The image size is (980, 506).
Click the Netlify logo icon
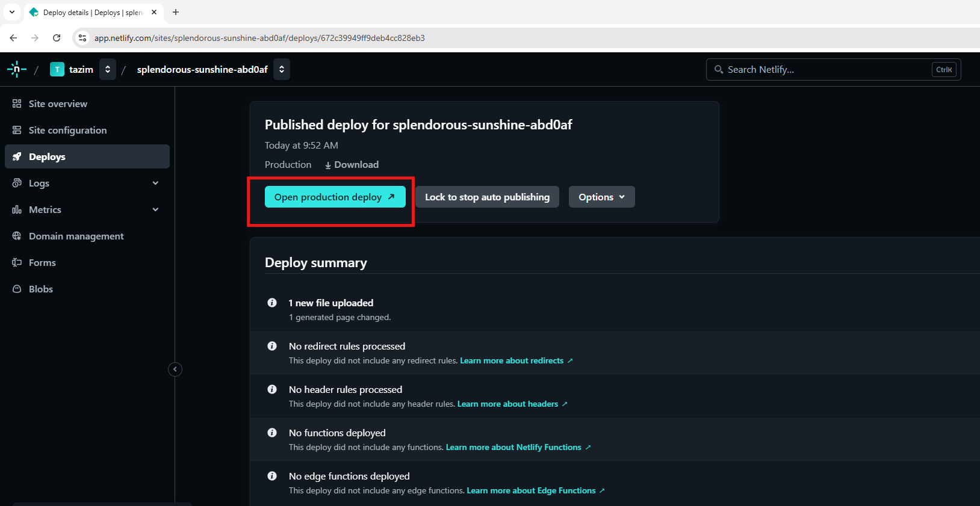click(17, 69)
